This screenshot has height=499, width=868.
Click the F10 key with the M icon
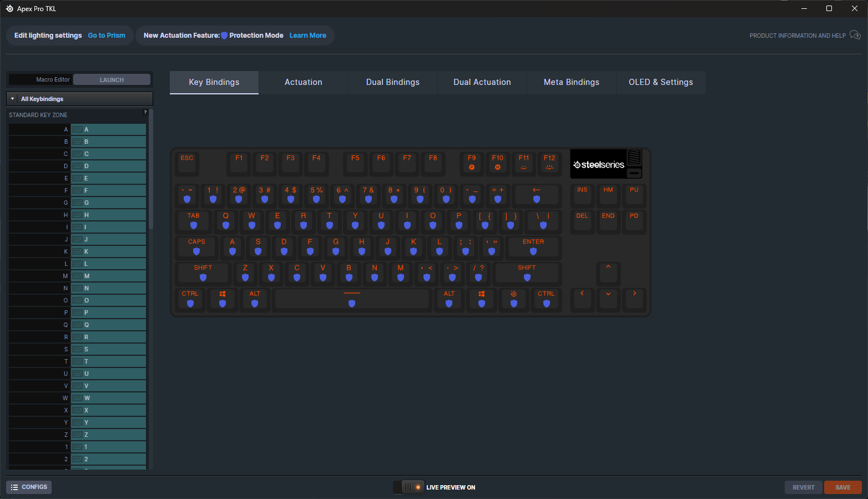[498, 163]
